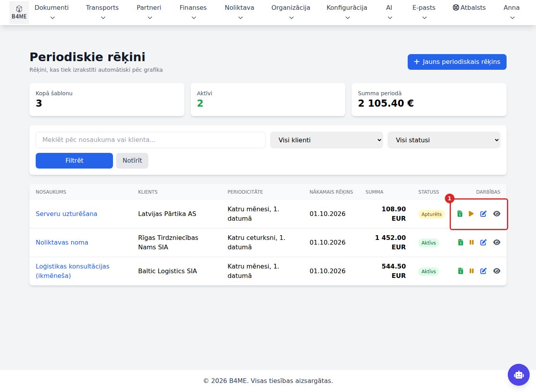Click the Apturēts status badge
Image resolution: width=536 pixels, height=392 pixels.
(x=432, y=214)
